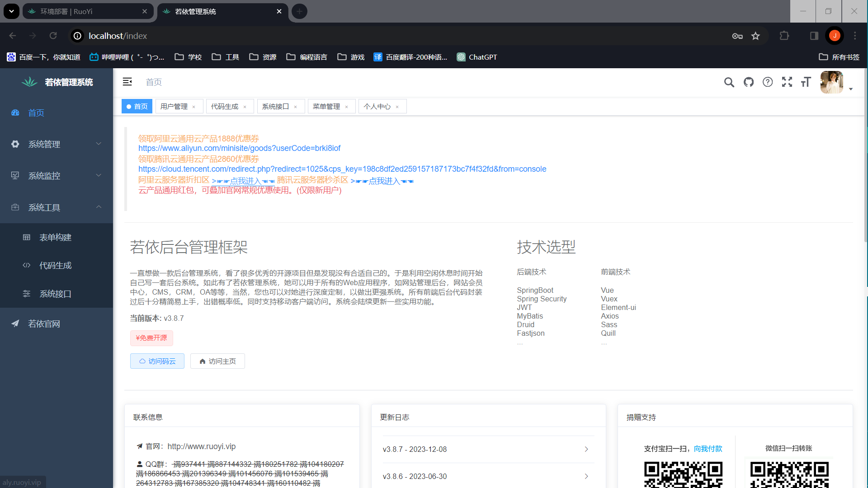Open 表单构建 in sidebar
The image size is (868, 488).
pyautogui.click(x=55, y=238)
